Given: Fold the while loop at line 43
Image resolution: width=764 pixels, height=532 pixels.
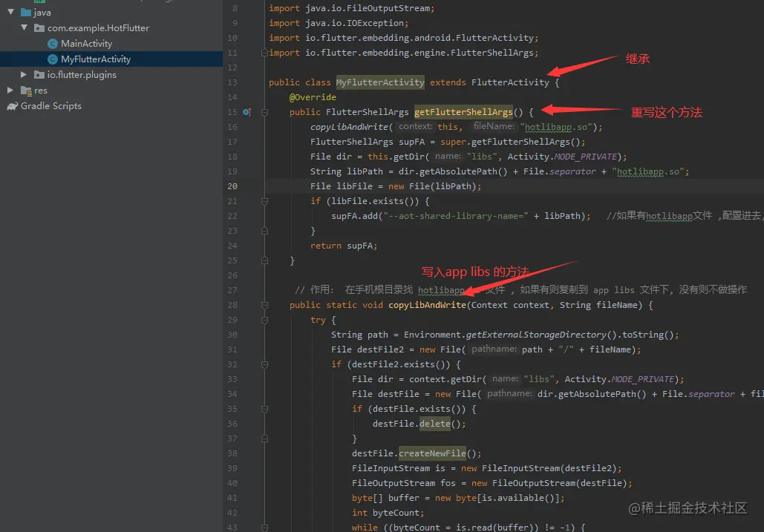Looking at the screenshot, I should [264, 528].
